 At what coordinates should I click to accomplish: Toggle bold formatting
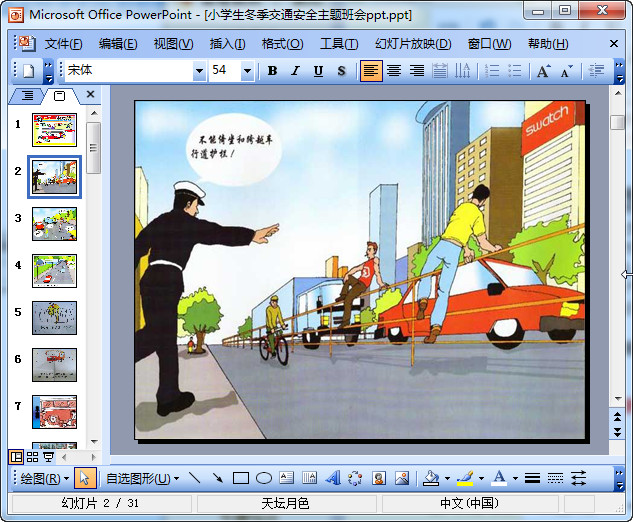click(272, 71)
